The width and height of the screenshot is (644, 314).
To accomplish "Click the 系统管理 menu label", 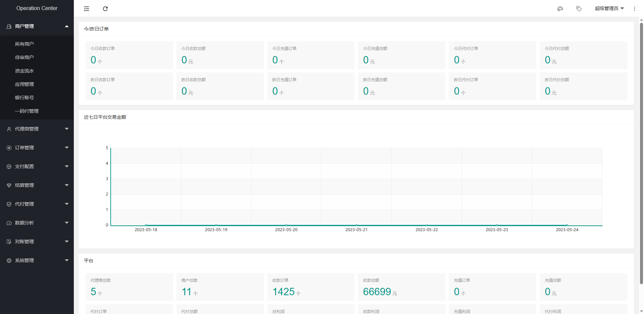I will (24, 260).
